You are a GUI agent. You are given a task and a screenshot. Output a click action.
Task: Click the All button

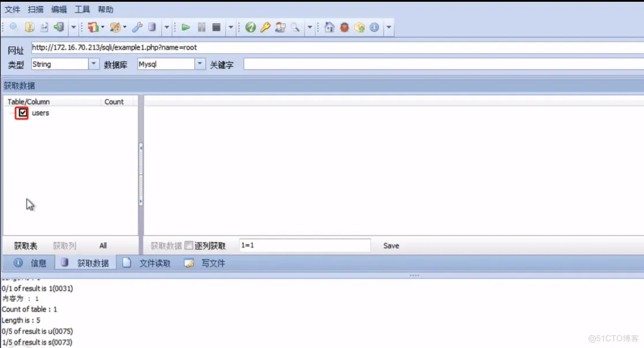pyautogui.click(x=103, y=246)
